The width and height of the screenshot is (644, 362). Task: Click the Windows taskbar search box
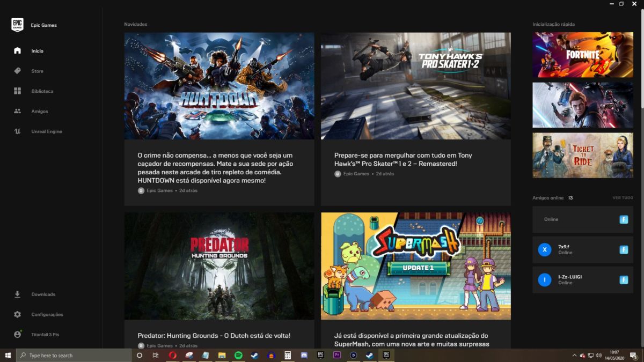(75, 355)
